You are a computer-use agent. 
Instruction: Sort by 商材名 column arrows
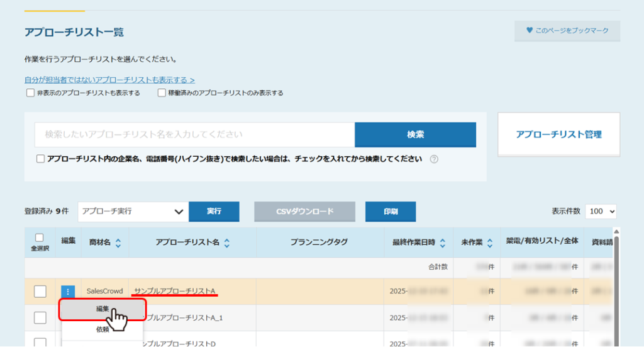[x=118, y=243]
